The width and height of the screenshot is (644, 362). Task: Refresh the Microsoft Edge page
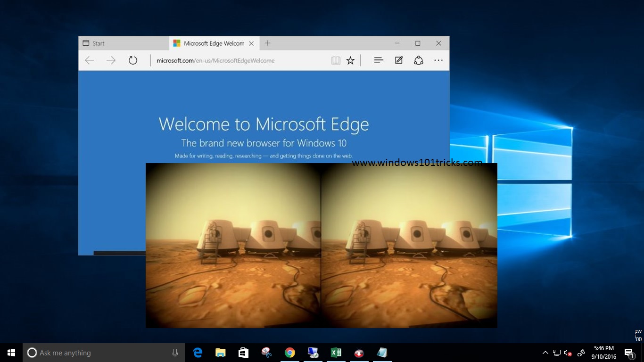point(133,60)
